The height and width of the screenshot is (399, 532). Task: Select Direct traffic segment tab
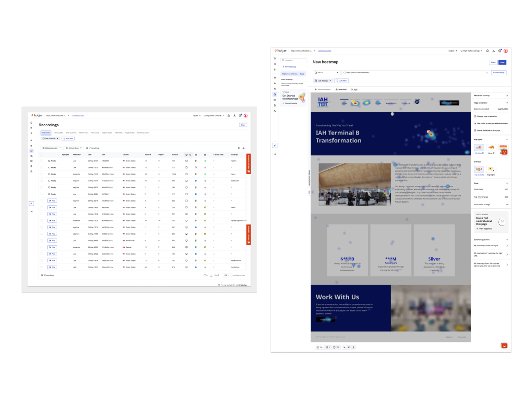click(59, 132)
